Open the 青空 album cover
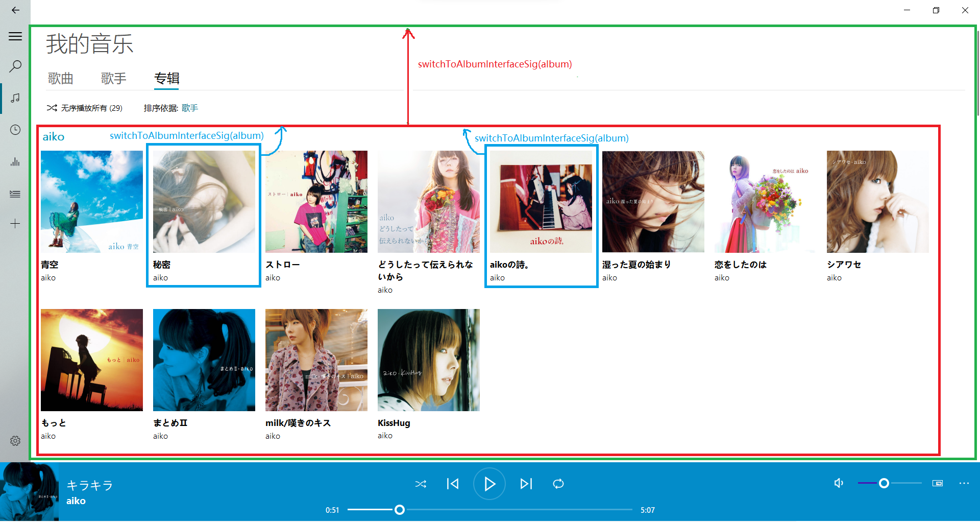This screenshot has height=522, width=980. pyautogui.click(x=92, y=202)
